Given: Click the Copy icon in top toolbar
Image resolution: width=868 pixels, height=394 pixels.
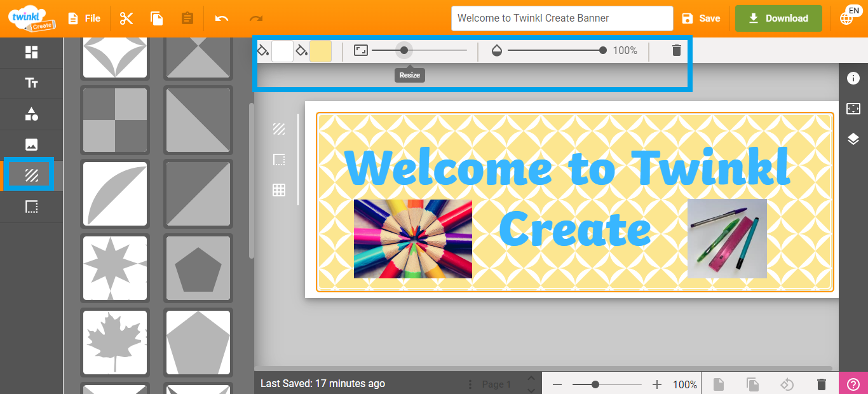Looking at the screenshot, I should [156, 18].
